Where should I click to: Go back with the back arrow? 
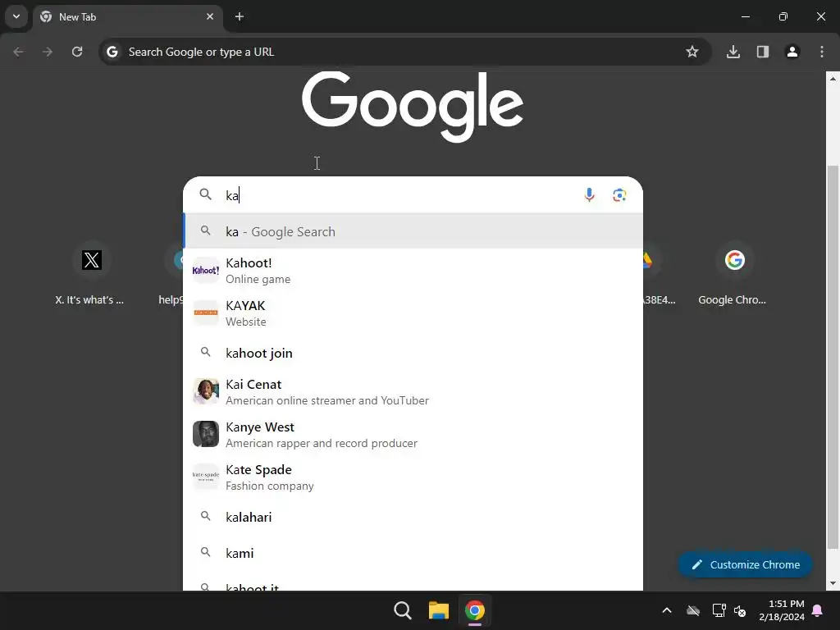(18, 52)
